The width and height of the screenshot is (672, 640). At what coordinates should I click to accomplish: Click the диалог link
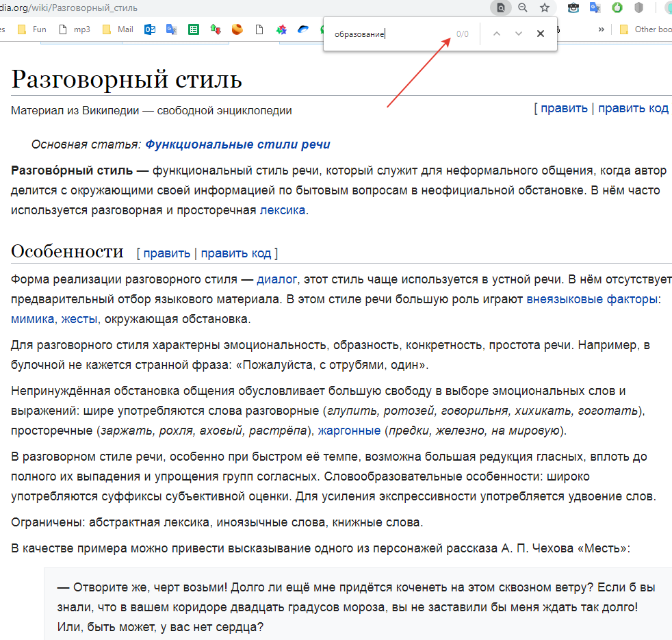(277, 279)
